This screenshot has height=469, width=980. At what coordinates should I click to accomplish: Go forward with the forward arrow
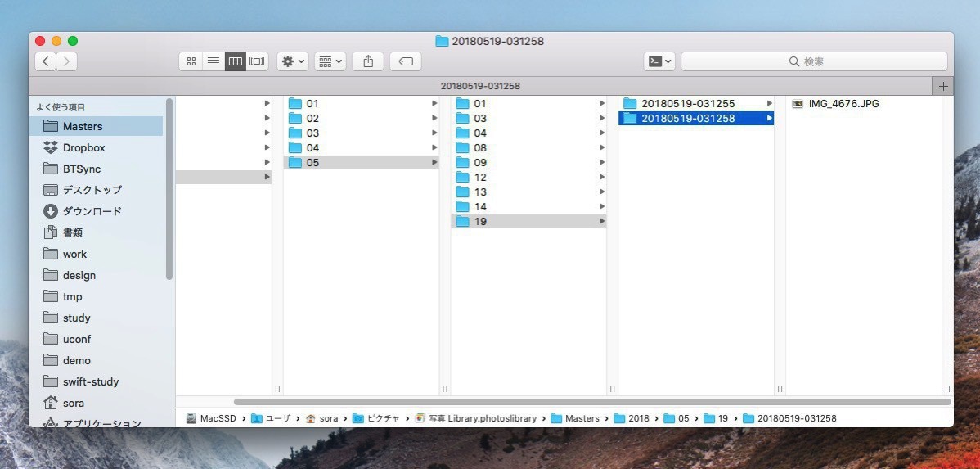click(x=66, y=61)
